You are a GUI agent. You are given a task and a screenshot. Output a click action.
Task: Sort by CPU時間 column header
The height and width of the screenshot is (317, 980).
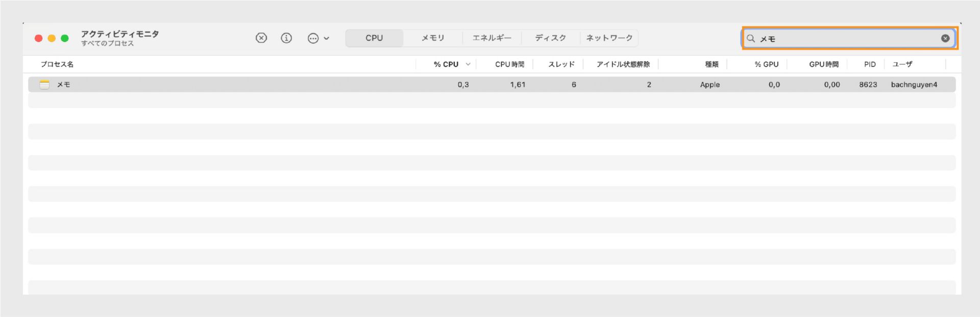(510, 64)
